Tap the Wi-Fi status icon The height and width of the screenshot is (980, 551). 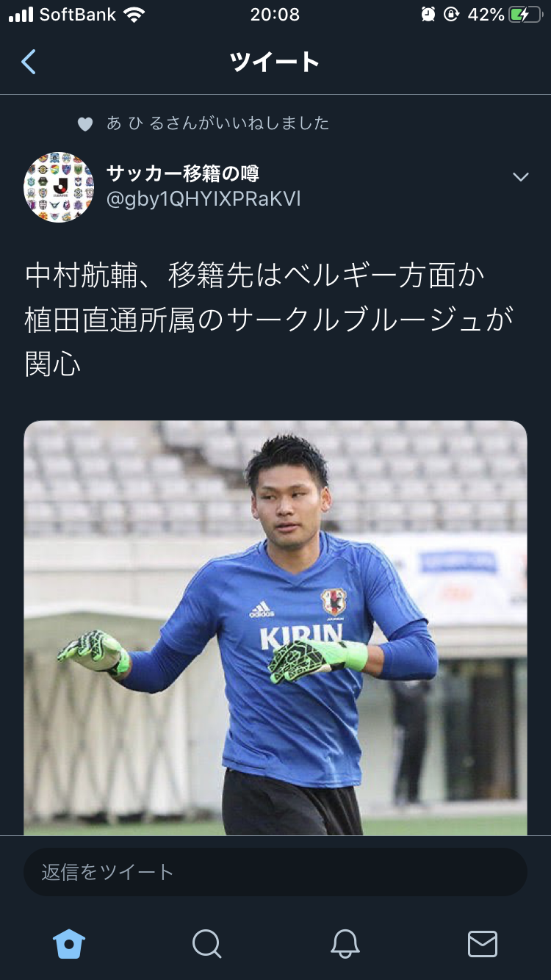pyautogui.click(x=134, y=15)
